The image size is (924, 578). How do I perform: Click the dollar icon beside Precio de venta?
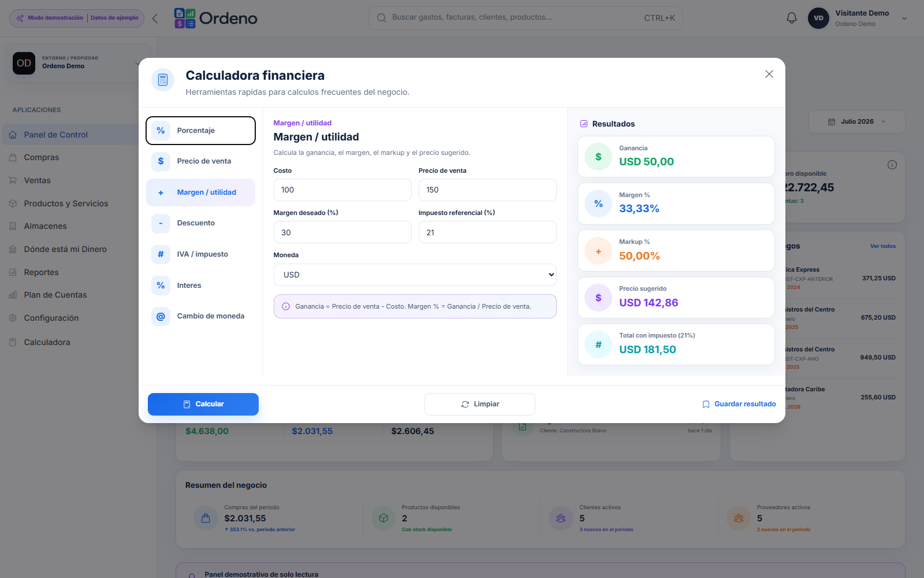point(161,161)
